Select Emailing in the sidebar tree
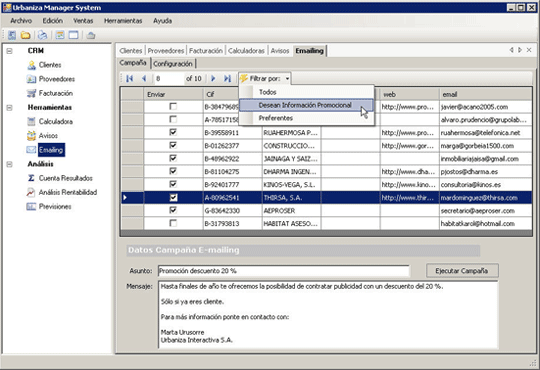 (x=51, y=150)
